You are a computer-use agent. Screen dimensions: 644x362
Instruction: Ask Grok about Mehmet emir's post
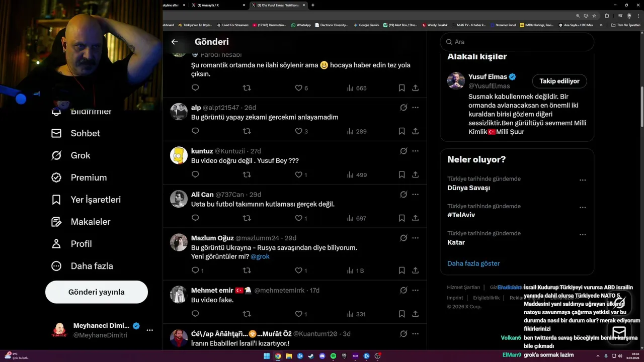pos(404,290)
